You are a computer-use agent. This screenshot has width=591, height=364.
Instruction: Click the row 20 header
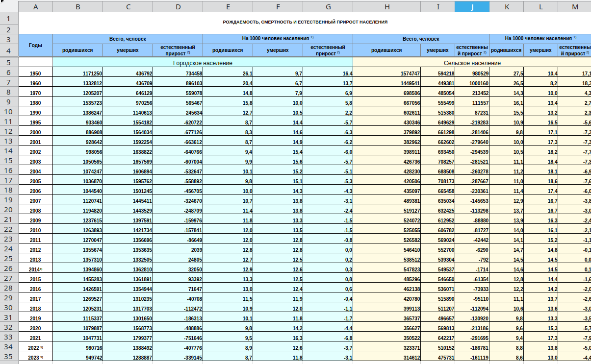[x=9, y=210]
